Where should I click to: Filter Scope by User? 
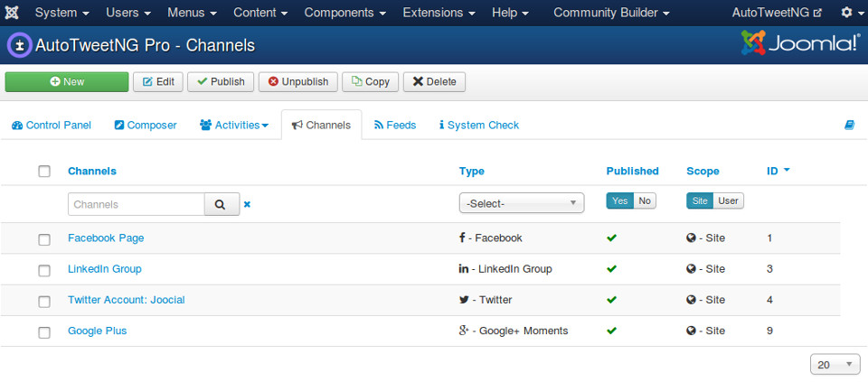point(729,200)
